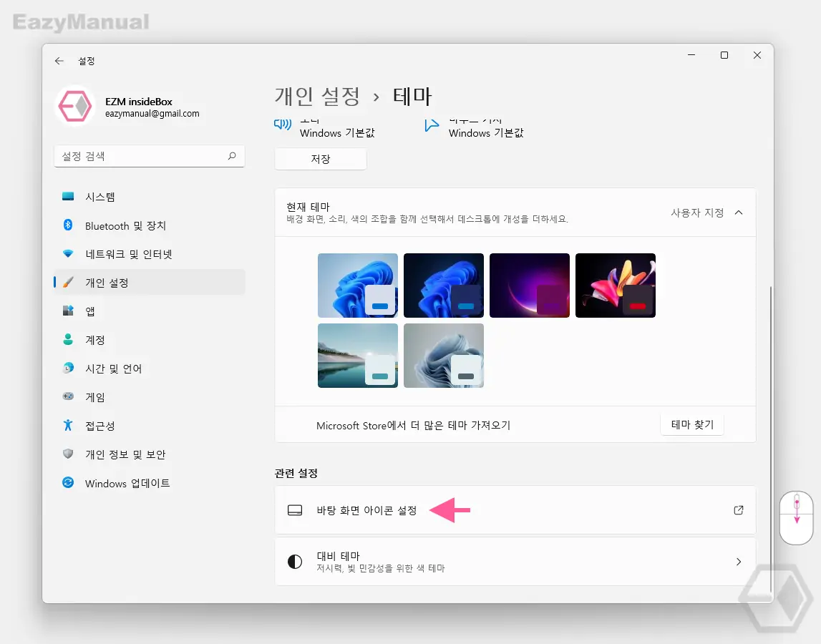Image resolution: width=821 pixels, height=644 pixels.
Task: Open 네트워크 및 인터넷 category
Action: pyautogui.click(x=149, y=254)
